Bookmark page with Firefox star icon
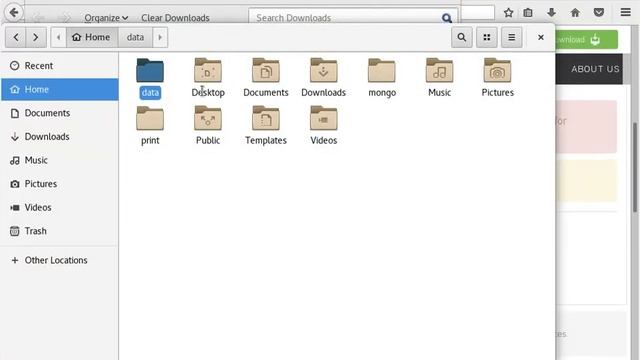 point(508,13)
